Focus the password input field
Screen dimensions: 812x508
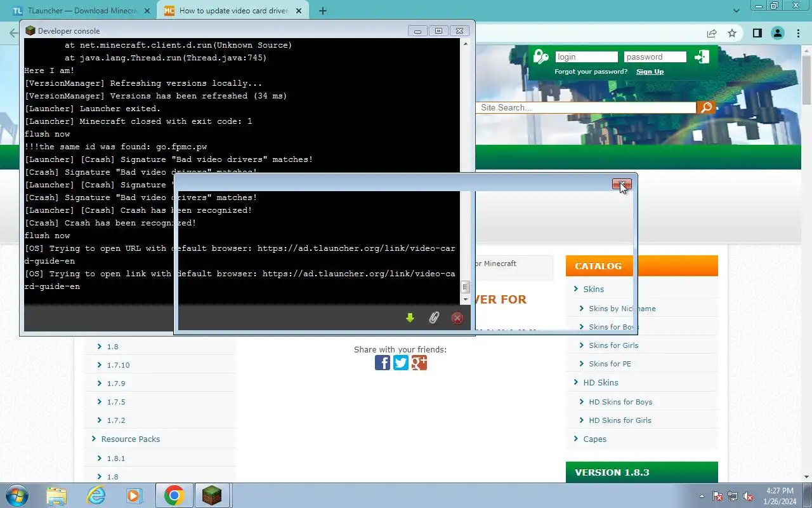pyautogui.click(x=655, y=57)
